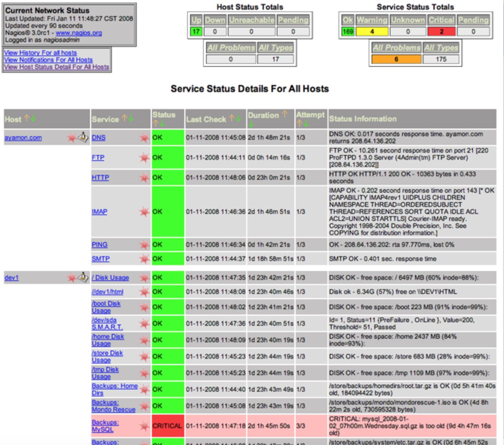Visit the www.nagios.org link

[79, 33]
